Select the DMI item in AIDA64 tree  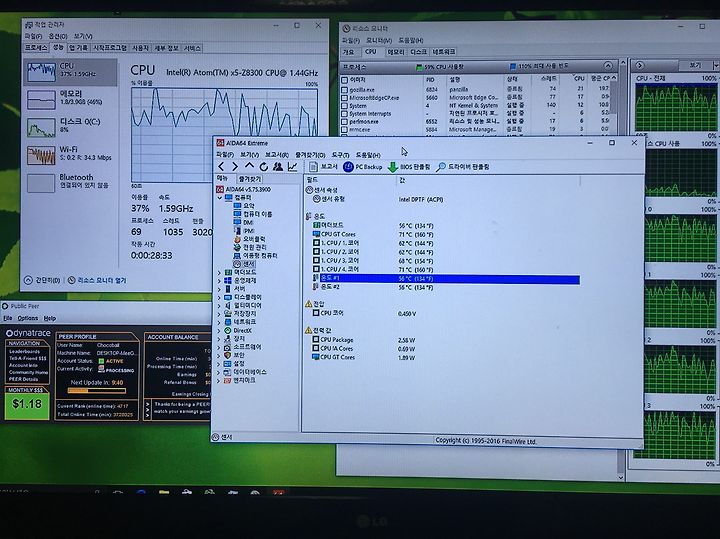pyautogui.click(x=243, y=223)
